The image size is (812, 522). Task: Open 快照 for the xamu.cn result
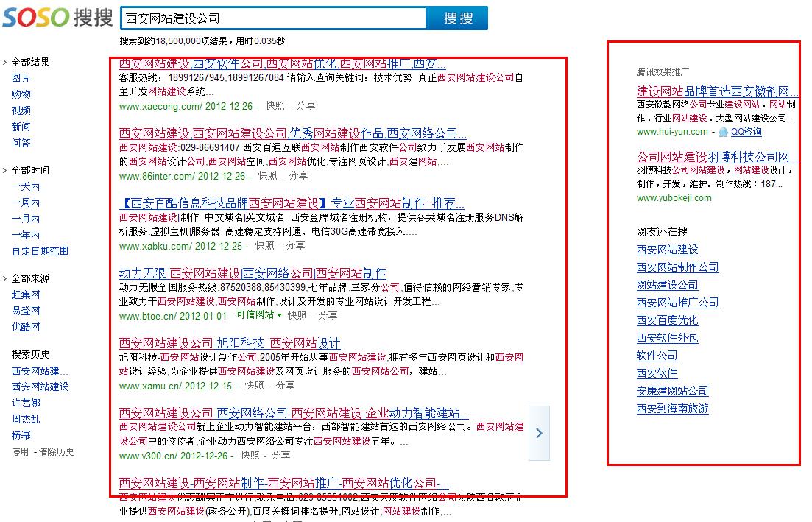(254, 385)
